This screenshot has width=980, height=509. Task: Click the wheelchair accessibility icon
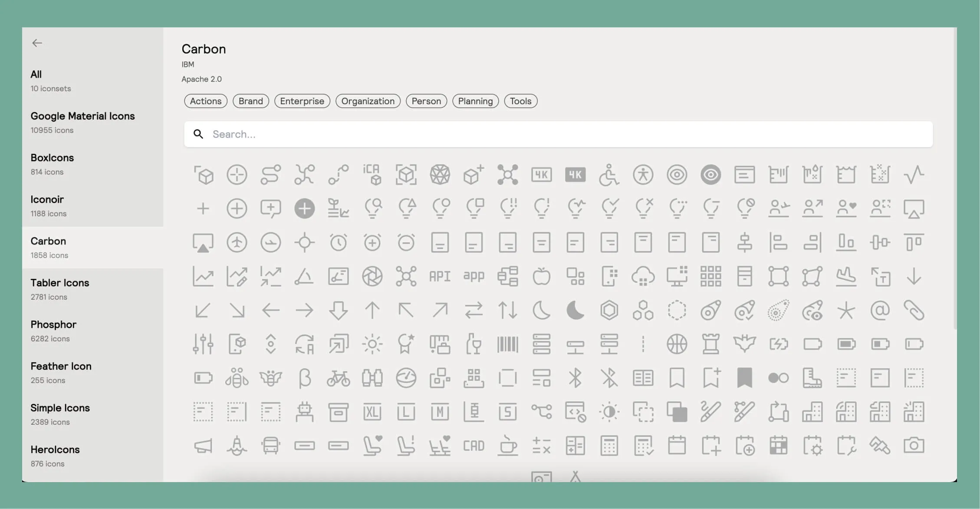609,175
